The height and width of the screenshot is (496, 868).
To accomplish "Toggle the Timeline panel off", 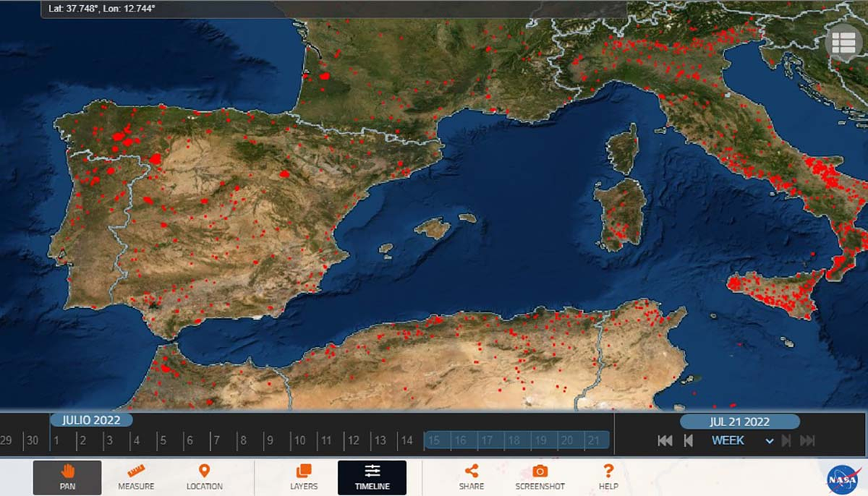I will (372, 478).
